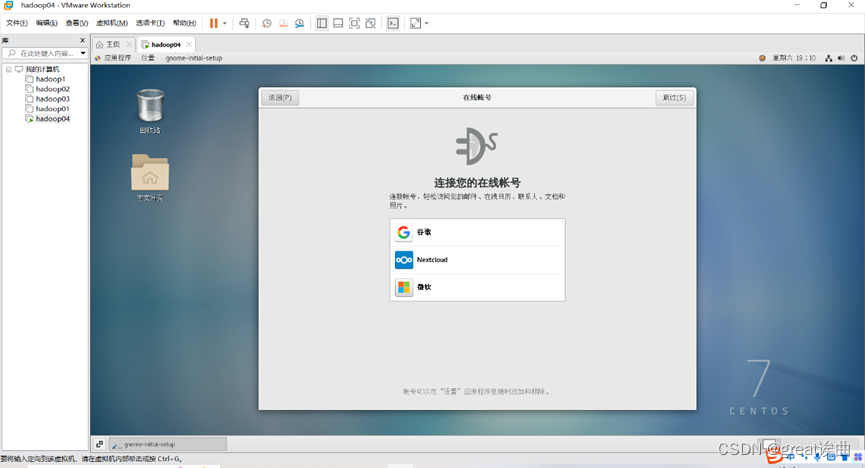Click the Nextcloud logo icon
Screen dimensions: 865x468
coord(404,260)
